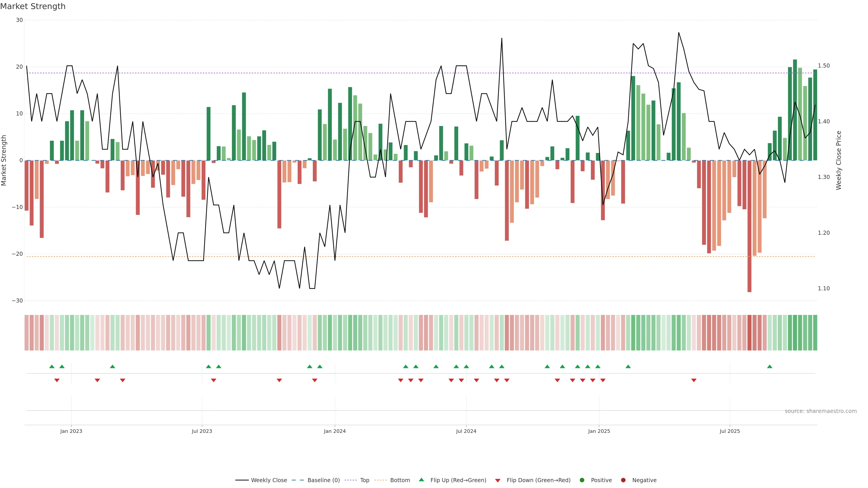Image resolution: width=868 pixels, height=488 pixels.
Task: Click the last green flip-up triangle marker
Action: coord(770,366)
